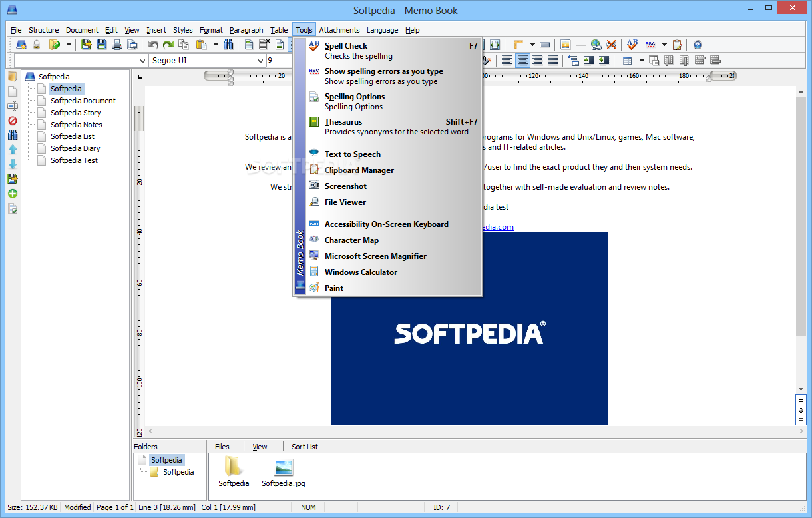Screen dimensions: 812x518
Task: Click View button in attachments panel
Action: (260, 447)
